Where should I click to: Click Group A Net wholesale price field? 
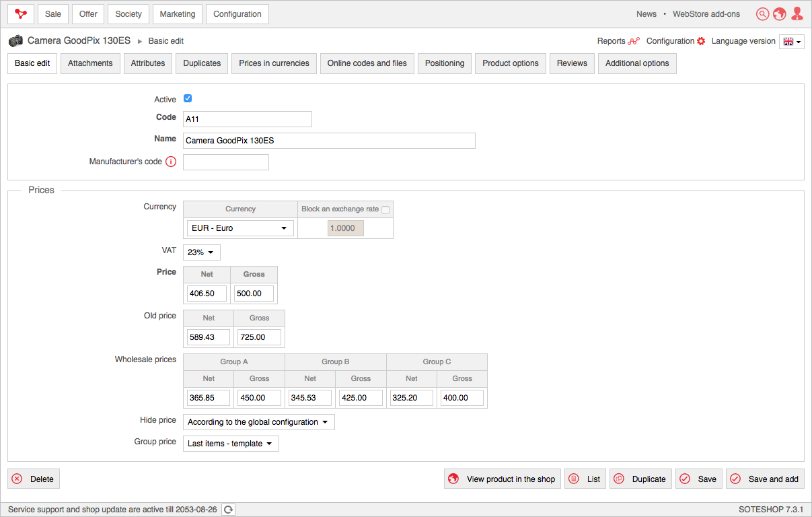pos(209,398)
